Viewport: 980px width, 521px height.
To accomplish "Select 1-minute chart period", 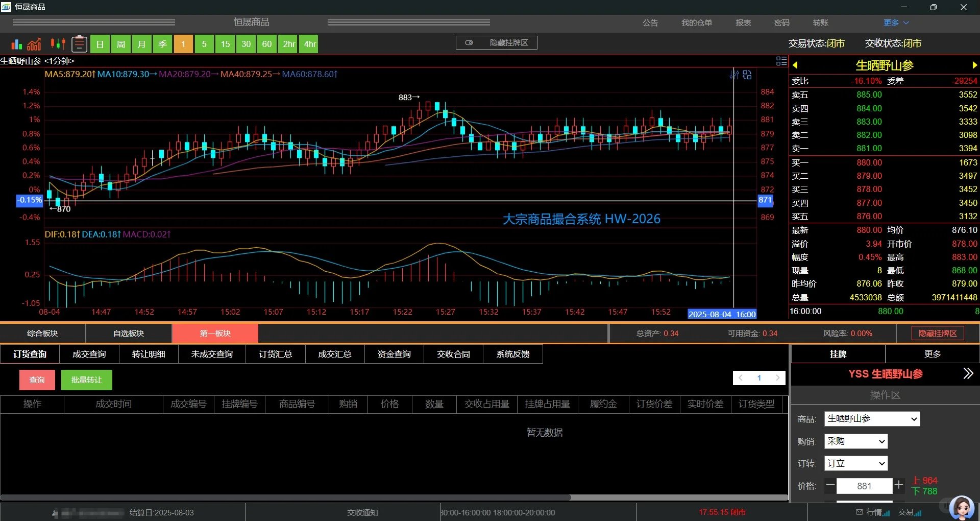I will [183, 44].
